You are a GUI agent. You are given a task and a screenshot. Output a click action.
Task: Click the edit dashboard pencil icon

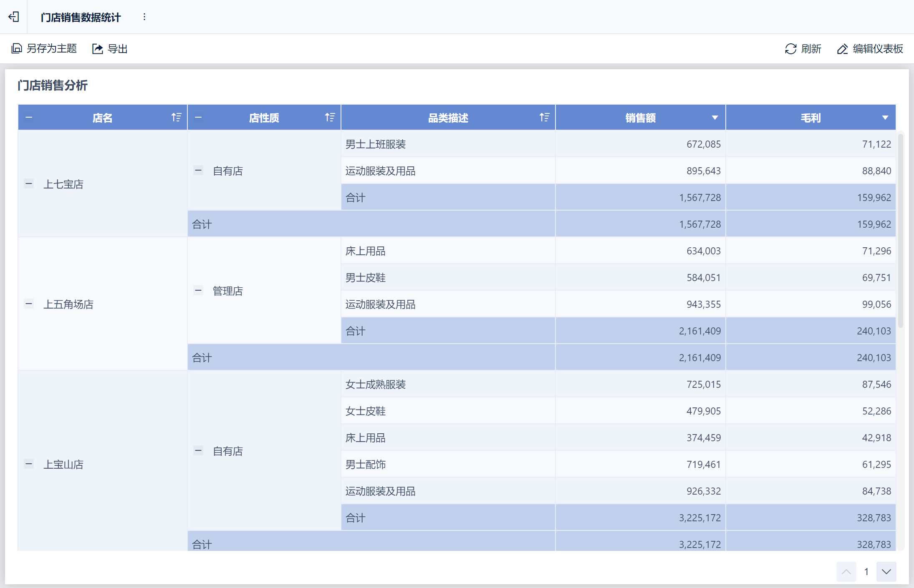842,49
